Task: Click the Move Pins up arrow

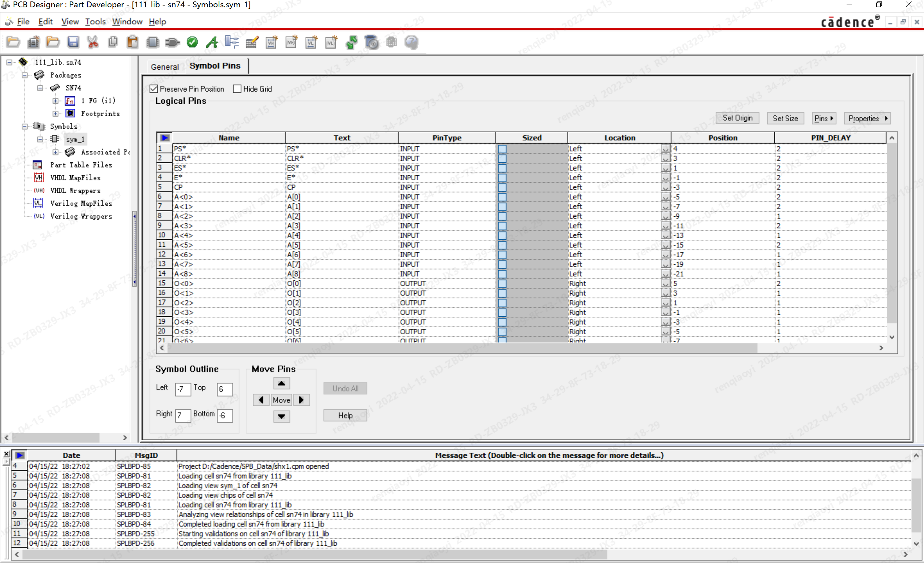Action: [x=281, y=383]
